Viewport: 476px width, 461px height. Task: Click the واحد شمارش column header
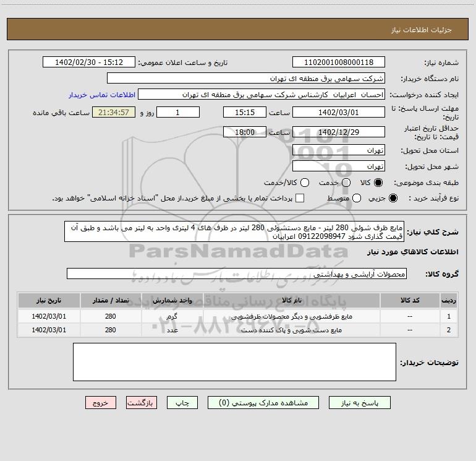(x=172, y=300)
